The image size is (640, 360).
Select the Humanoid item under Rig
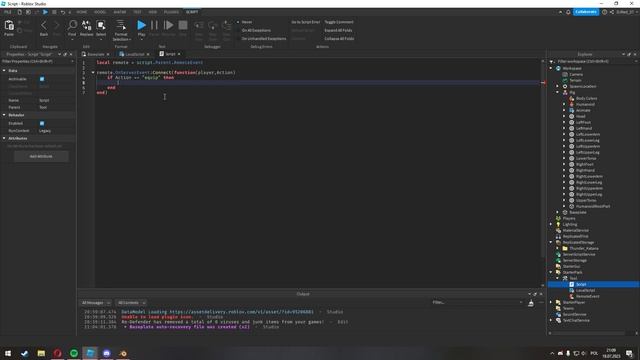[585, 104]
